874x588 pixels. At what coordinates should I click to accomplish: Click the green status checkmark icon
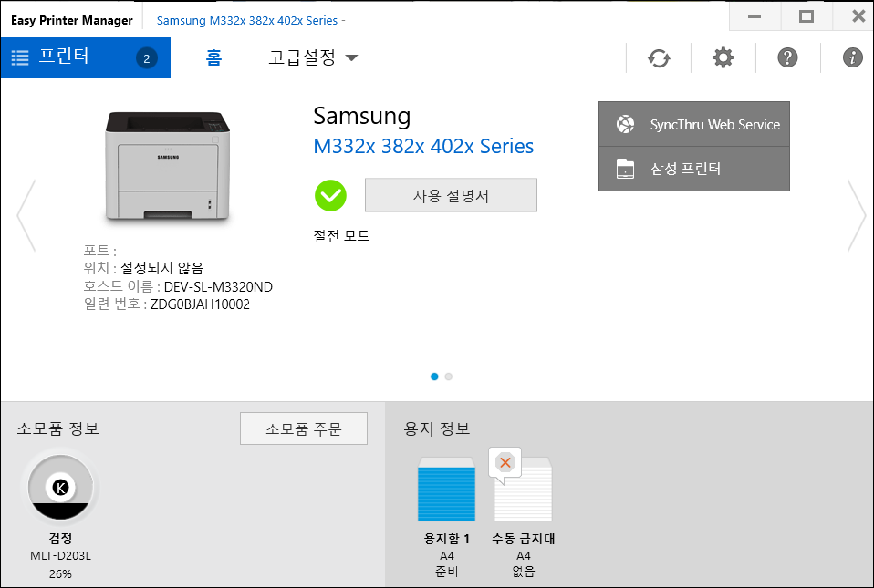tap(330, 195)
